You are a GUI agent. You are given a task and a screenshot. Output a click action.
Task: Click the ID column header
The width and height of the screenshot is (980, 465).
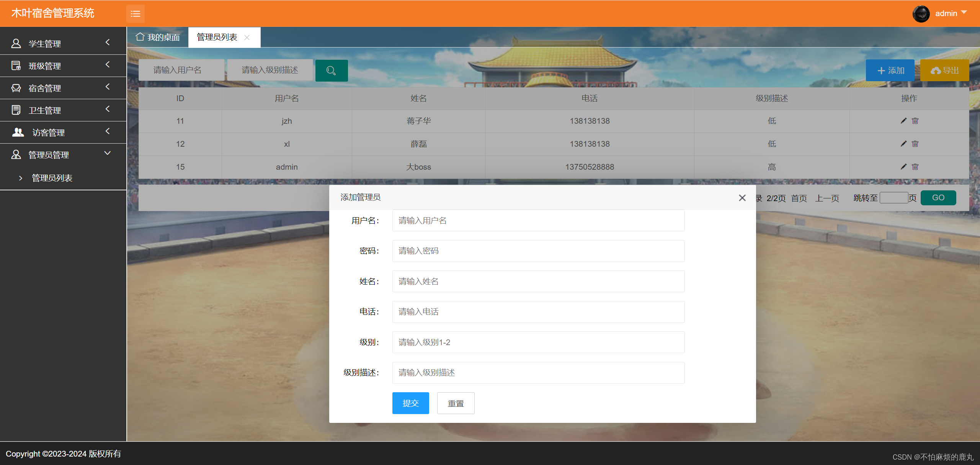tap(180, 98)
